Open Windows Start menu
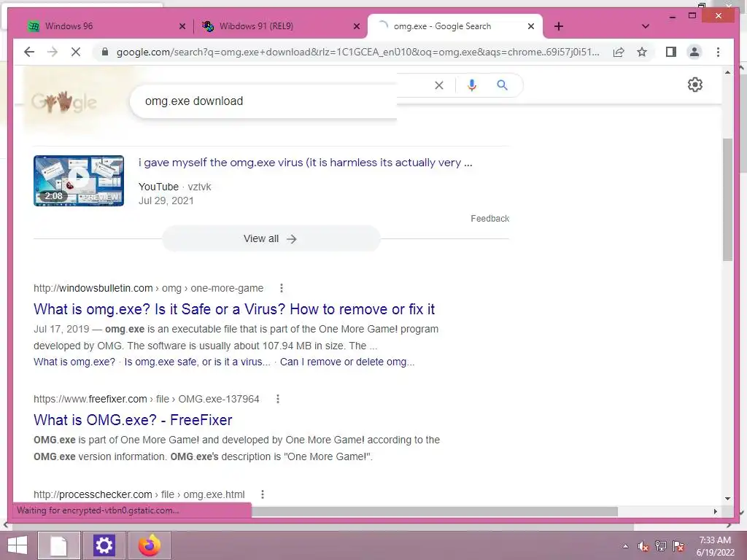Viewport: 747px width, 560px height. [18, 545]
